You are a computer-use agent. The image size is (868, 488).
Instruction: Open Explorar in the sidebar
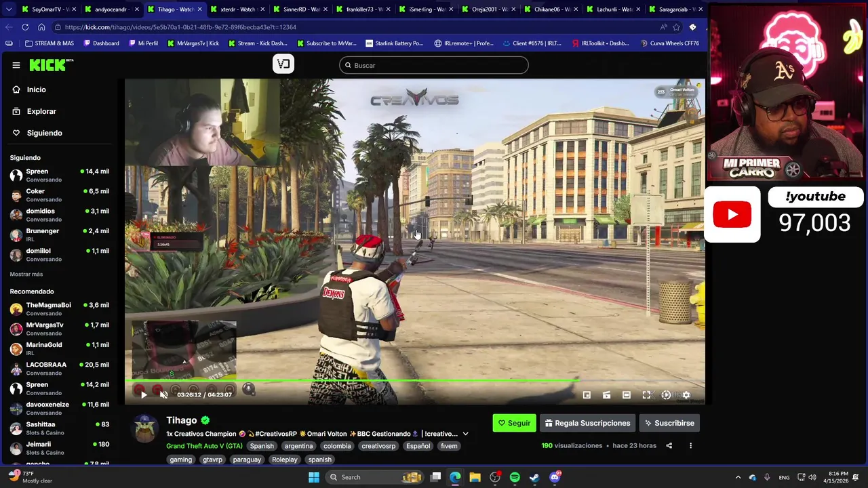click(x=60, y=111)
